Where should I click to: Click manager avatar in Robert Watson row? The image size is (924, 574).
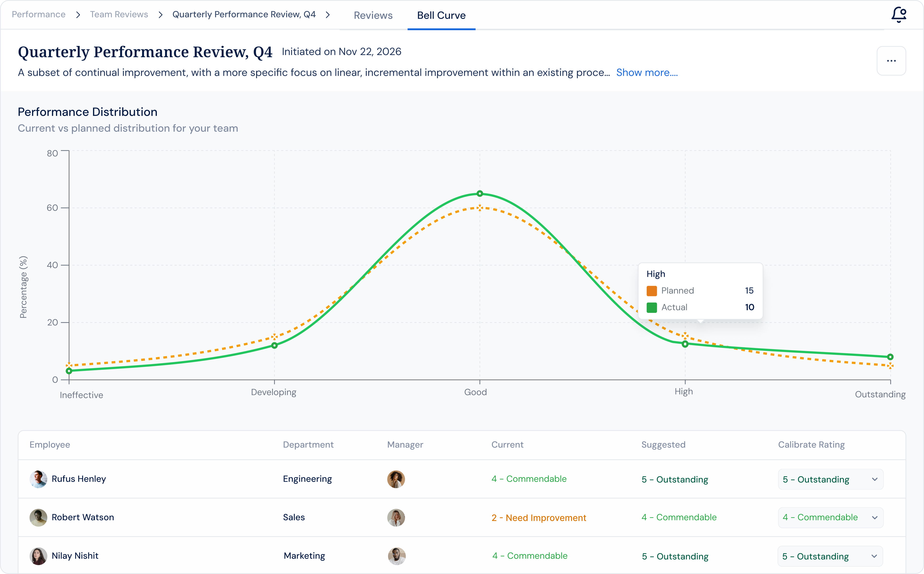coord(396,517)
